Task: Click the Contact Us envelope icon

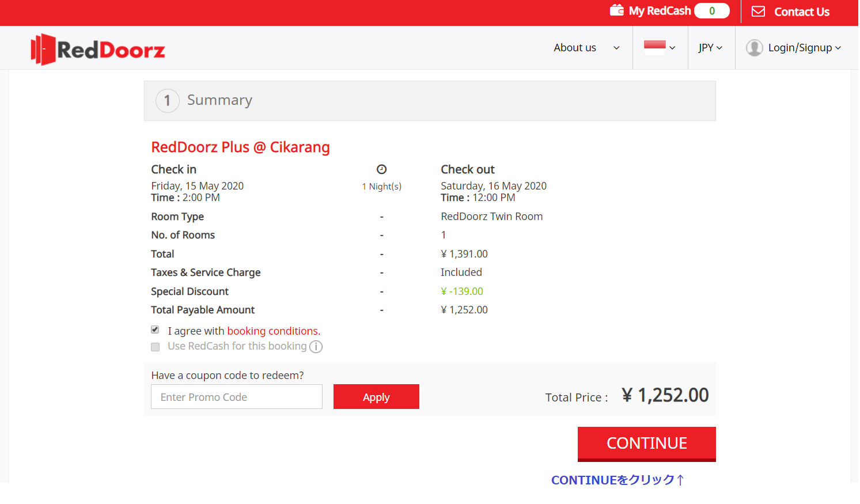Action: click(x=759, y=12)
